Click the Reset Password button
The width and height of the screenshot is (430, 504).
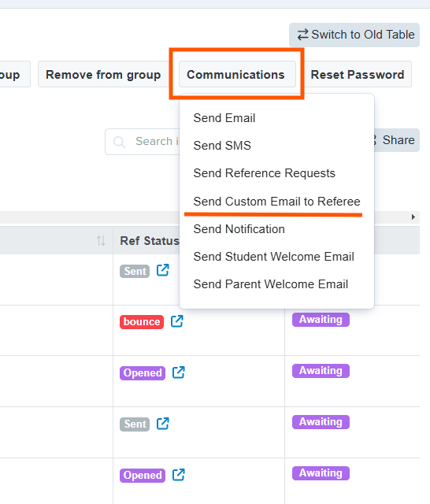click(x=358, y=74)
